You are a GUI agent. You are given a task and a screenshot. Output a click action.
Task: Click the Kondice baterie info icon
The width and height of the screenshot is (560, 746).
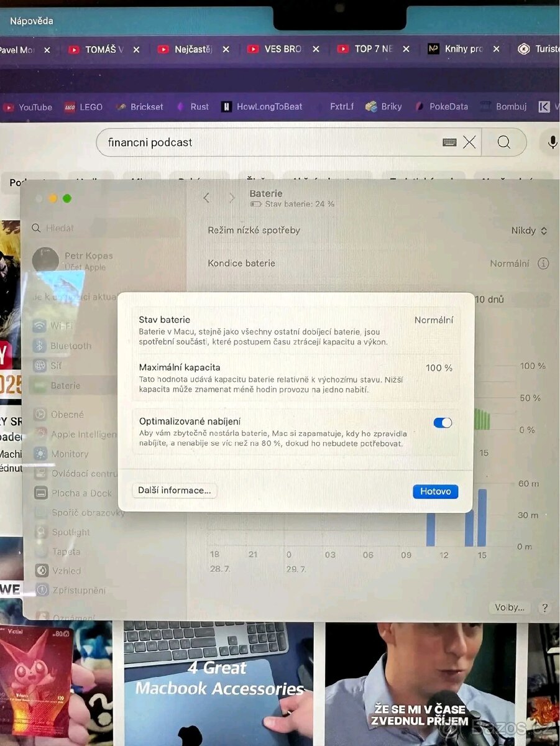pyautogui.click(x=543, y=264)
